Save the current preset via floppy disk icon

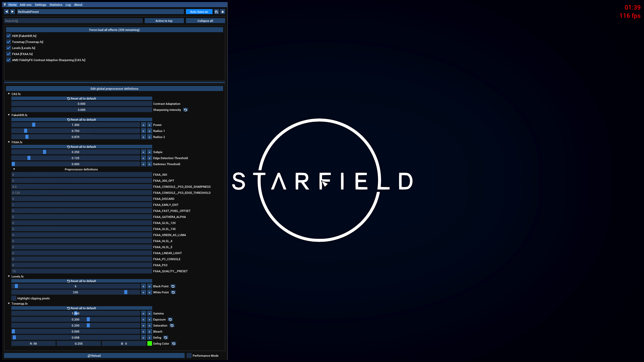pos(216,12)
